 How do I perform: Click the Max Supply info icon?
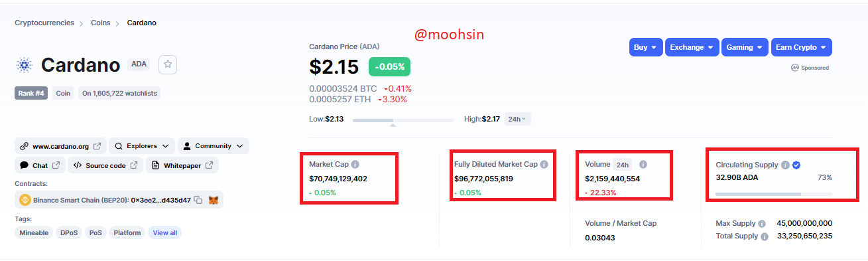point(762,224)
